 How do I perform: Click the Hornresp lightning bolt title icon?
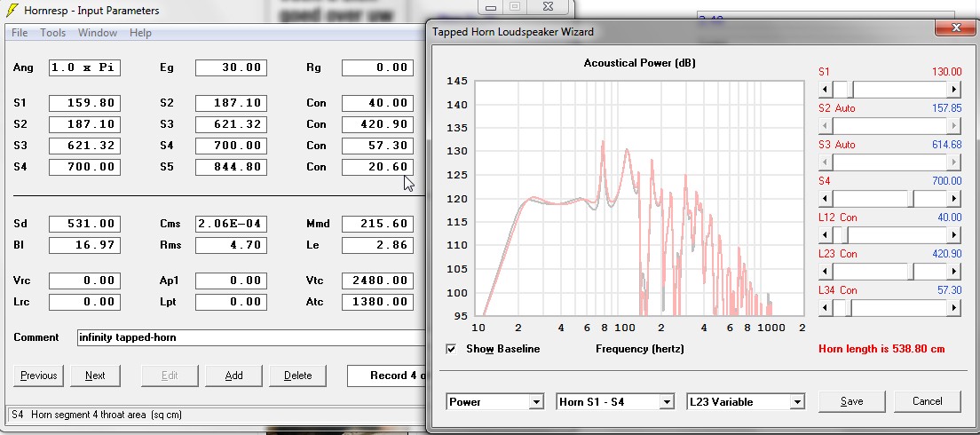(12, 10)
